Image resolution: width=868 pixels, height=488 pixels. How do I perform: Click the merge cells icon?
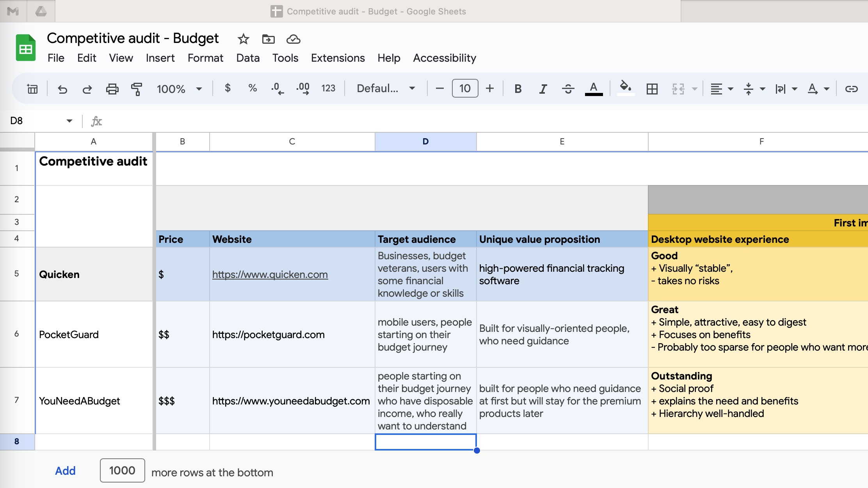point(678,89)
